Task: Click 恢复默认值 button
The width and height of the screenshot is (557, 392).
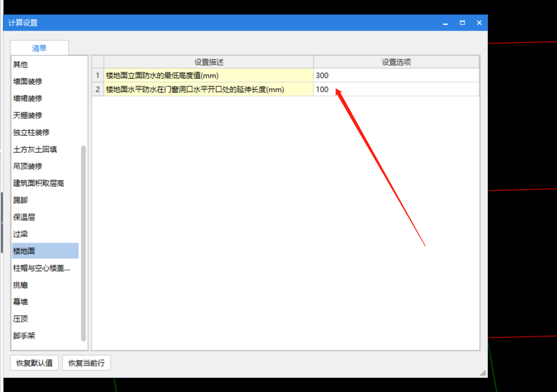Action: [x=34, y=363]
